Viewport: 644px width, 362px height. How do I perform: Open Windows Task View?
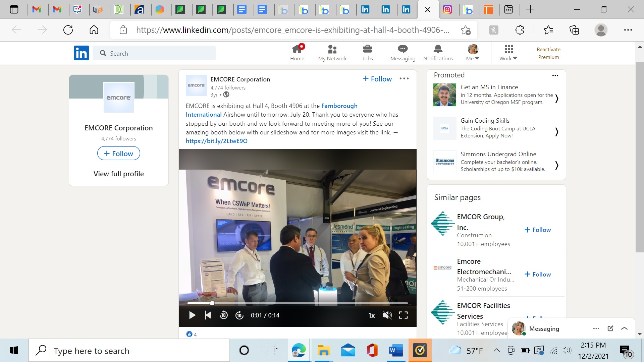(x=272, y=351)
